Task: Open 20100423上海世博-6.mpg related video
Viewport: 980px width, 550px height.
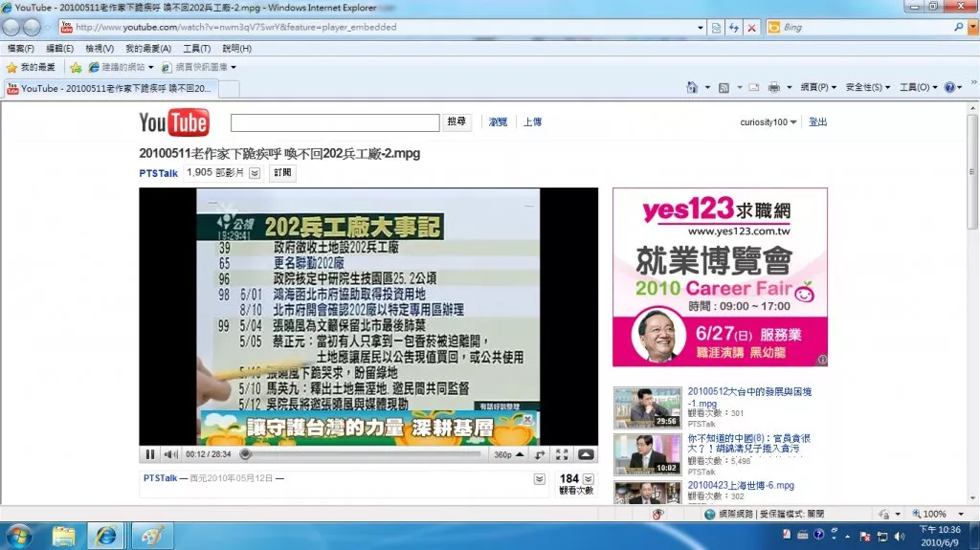Action: (741, 485)
